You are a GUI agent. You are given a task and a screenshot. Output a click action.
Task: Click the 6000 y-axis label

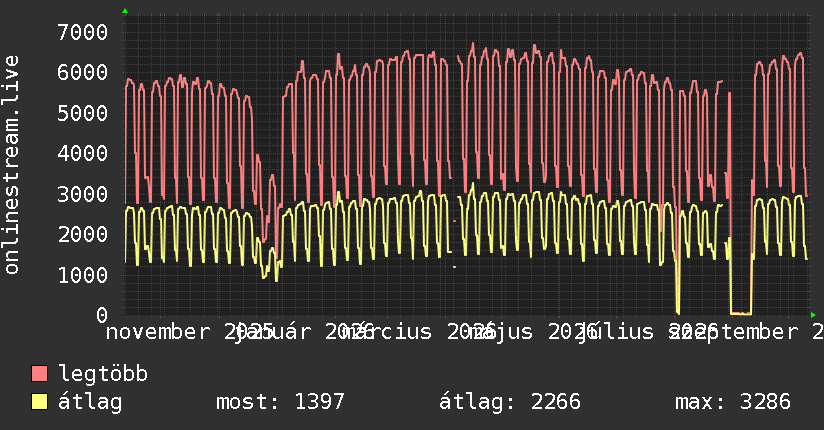[83, 73]
